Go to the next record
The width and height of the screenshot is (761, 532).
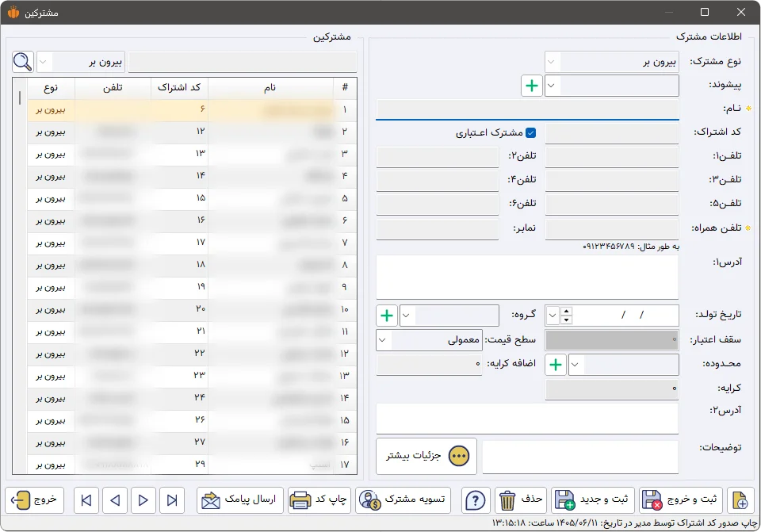(143, 500)
